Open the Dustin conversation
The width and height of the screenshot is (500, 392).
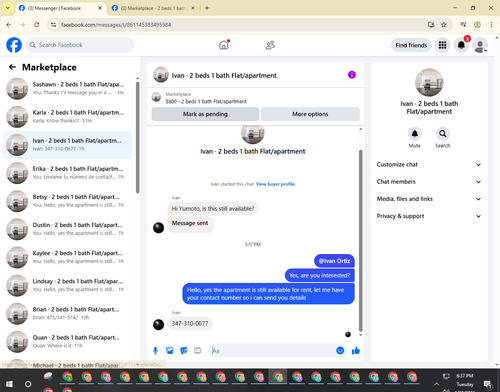pyautogui.click(x=67, y=229)
